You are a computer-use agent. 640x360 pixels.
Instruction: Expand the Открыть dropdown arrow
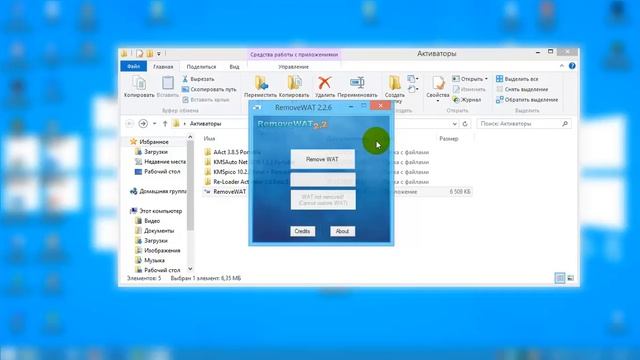pos(486,79)
